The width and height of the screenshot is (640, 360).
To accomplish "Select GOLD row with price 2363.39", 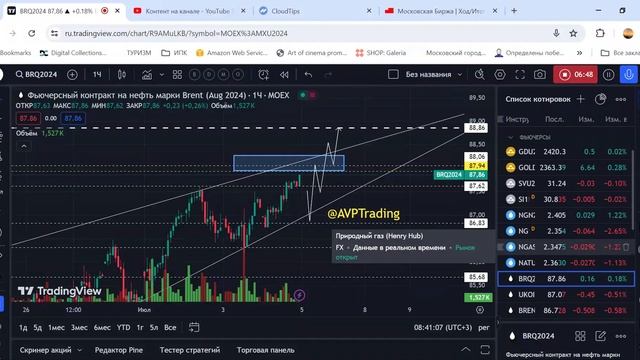I will [x=566, y=167].
